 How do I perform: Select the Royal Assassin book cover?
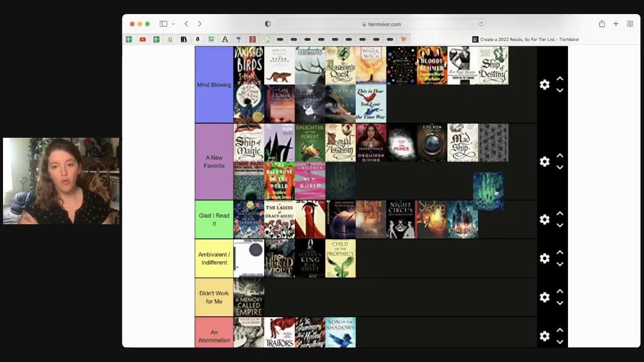click(x=340, y=143)
